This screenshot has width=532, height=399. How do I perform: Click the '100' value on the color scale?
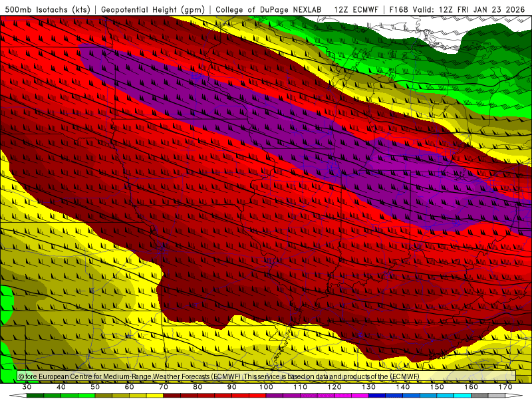tap(266, 387)
